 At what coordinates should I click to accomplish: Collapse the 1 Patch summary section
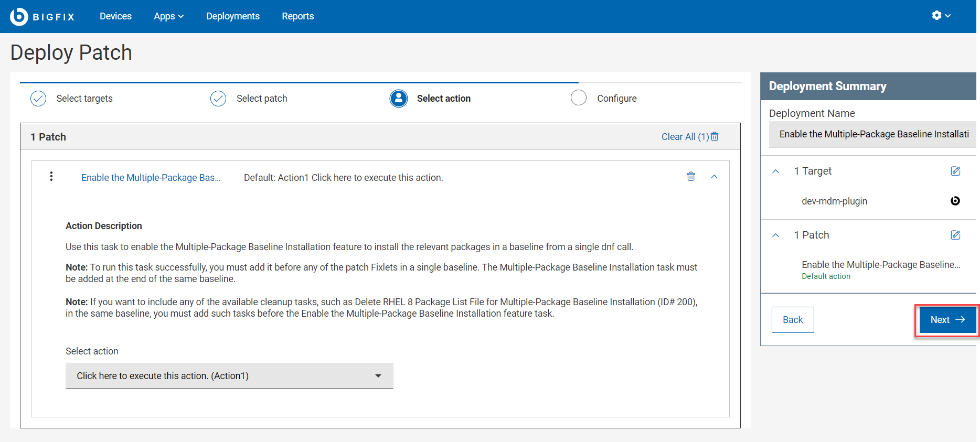pyautogui.click(x=776, y=235)
